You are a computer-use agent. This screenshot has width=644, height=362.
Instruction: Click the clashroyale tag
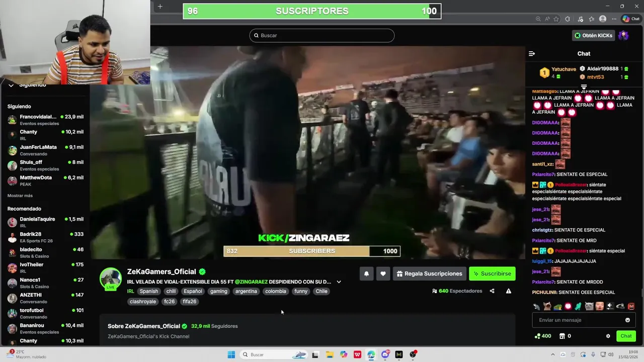coord(143,302)
